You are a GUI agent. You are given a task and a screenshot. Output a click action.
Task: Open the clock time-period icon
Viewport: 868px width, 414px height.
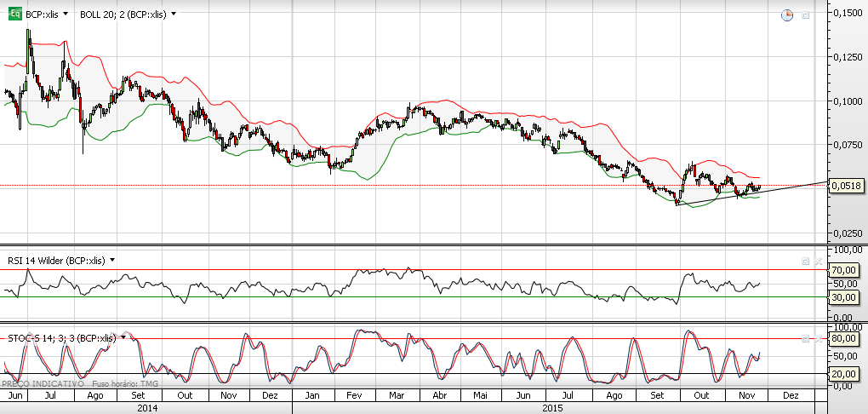(786, 14)
